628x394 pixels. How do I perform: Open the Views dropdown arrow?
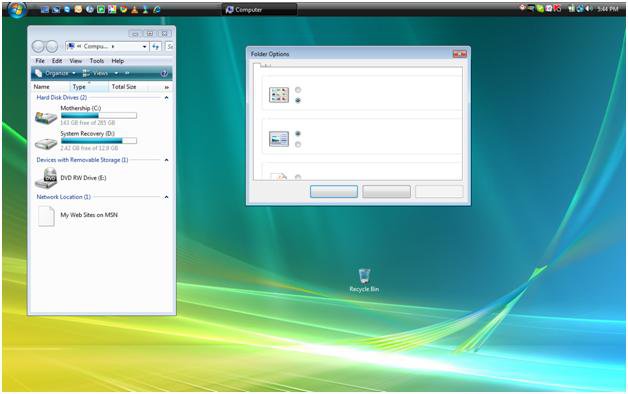[x=116, y=73]
